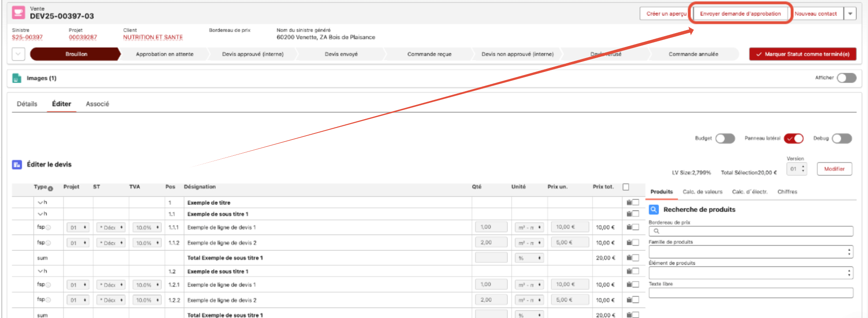This screenshot has width=868, height=318.
Task: Collapse the 1.1 Exemple de sous titre row
Action: pos(40,214)
